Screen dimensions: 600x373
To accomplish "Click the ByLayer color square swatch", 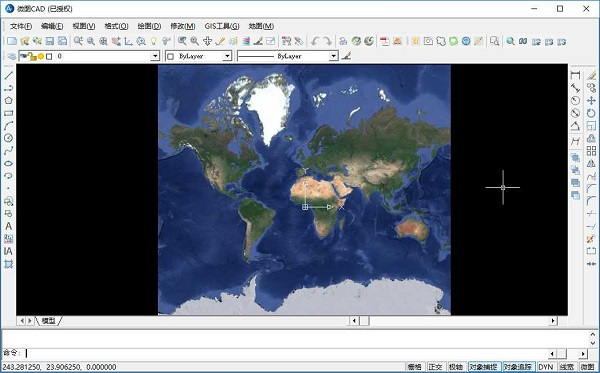I will 171,57.
